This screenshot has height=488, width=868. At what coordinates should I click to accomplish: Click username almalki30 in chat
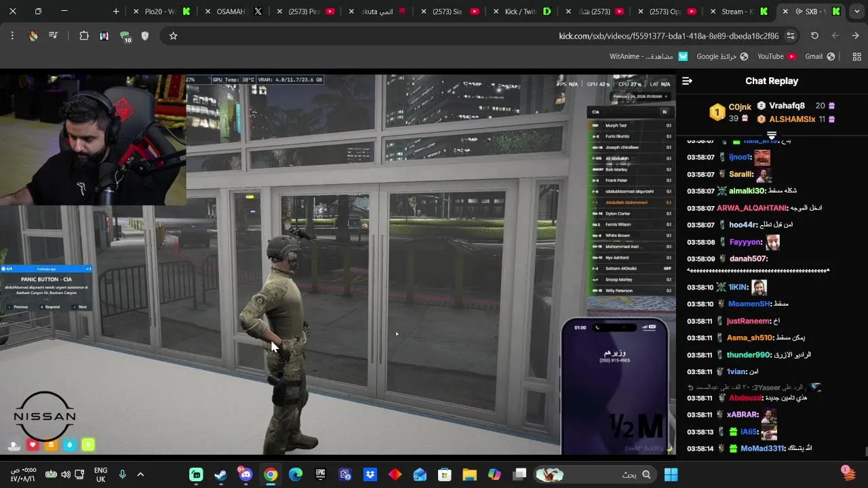tap(747, 191)
